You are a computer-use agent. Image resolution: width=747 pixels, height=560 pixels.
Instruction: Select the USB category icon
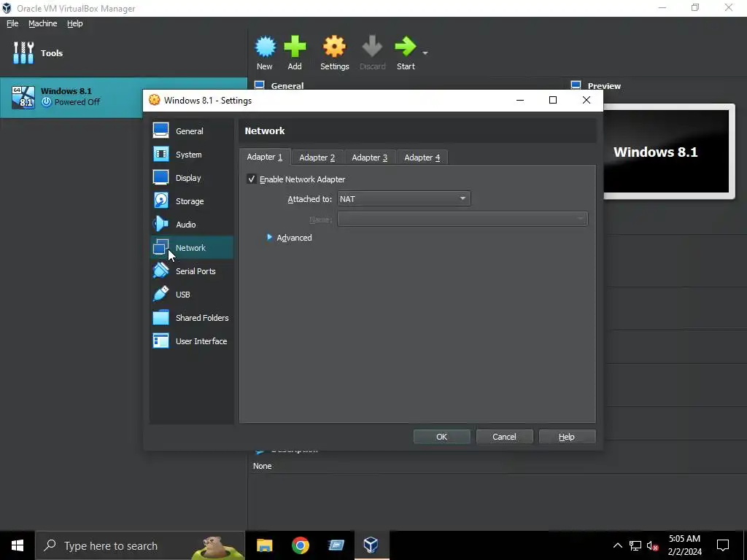[160, 294]
